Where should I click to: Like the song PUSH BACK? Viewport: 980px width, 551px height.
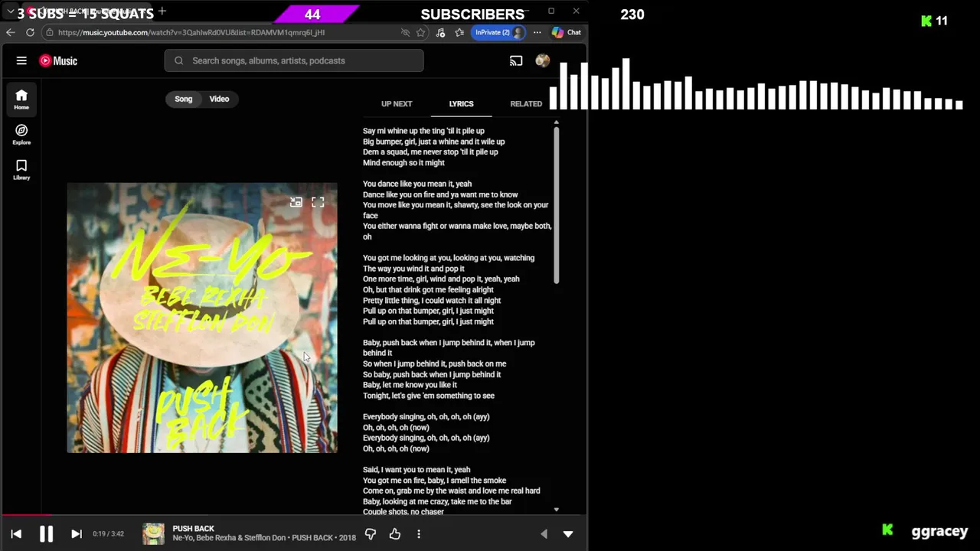tap(395, 534)
